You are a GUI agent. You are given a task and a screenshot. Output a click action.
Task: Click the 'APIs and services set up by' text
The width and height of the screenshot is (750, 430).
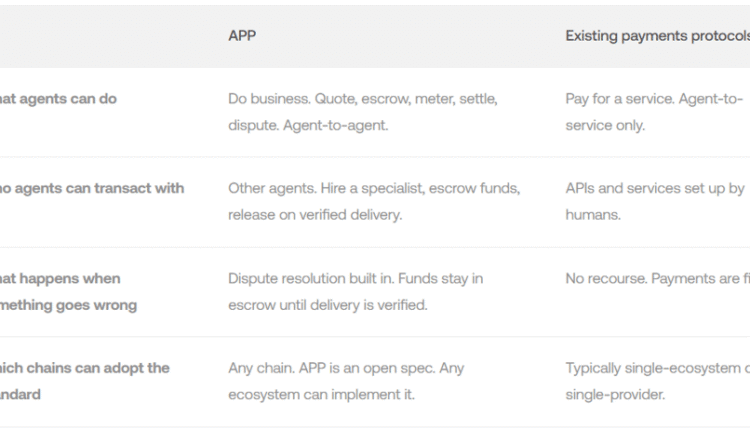(x=654, y=188)
